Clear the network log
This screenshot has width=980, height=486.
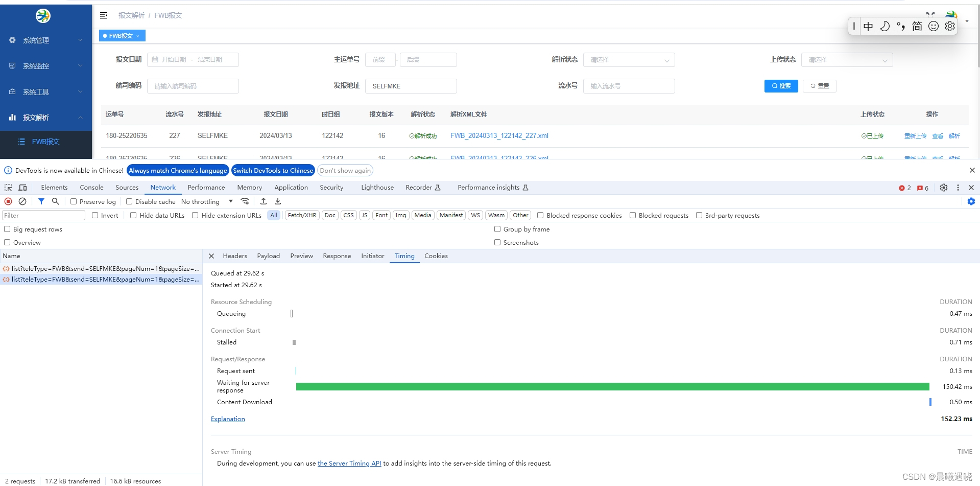click(22, 201)
